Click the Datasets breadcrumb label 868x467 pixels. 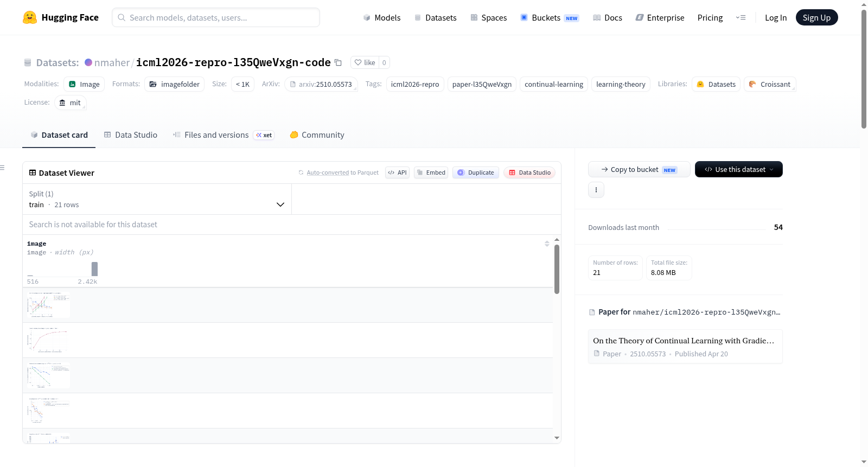coord(58,62)
